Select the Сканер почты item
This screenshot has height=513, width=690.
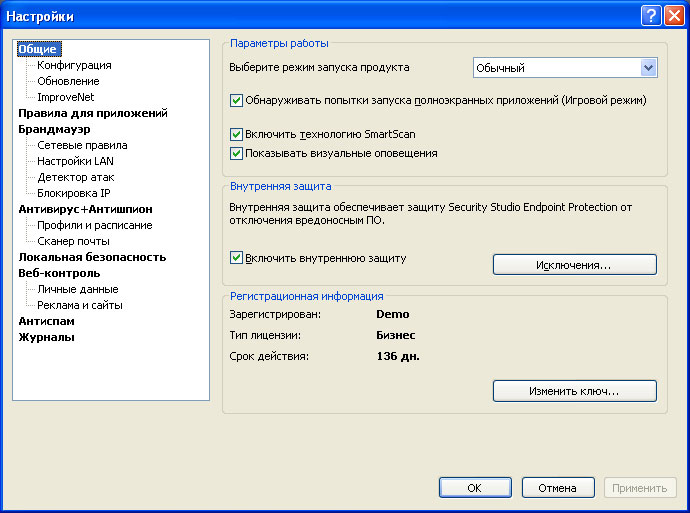(x=74, y=241)
